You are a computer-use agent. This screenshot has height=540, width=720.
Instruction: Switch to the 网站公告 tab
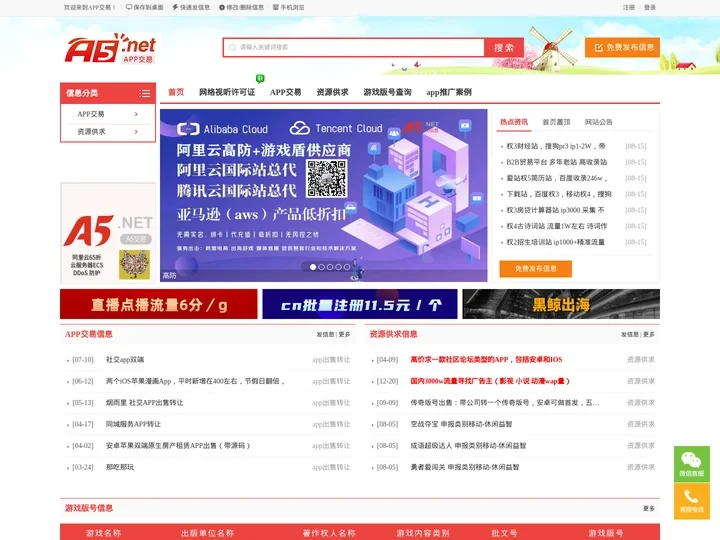[599, 122]
